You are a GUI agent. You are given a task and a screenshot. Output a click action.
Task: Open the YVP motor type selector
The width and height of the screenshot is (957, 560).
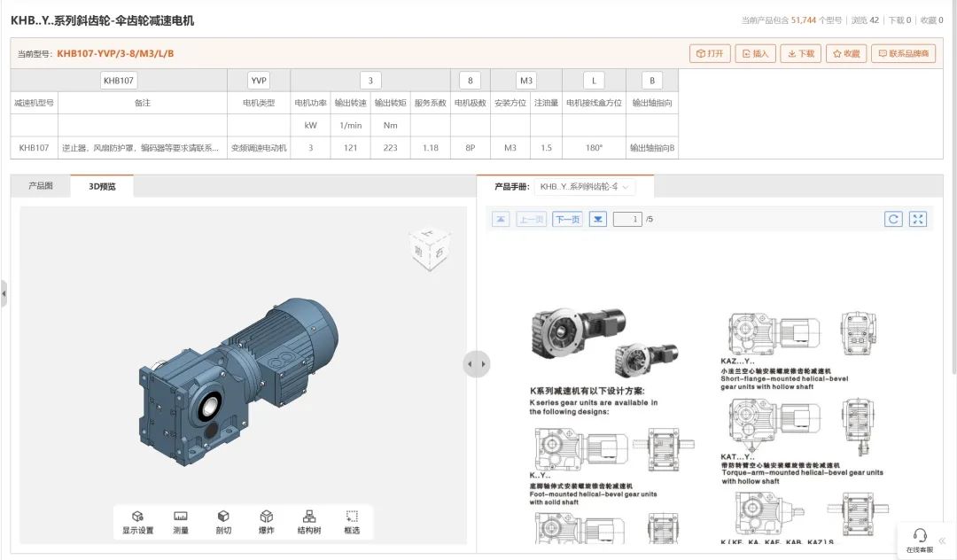point(259,81)
